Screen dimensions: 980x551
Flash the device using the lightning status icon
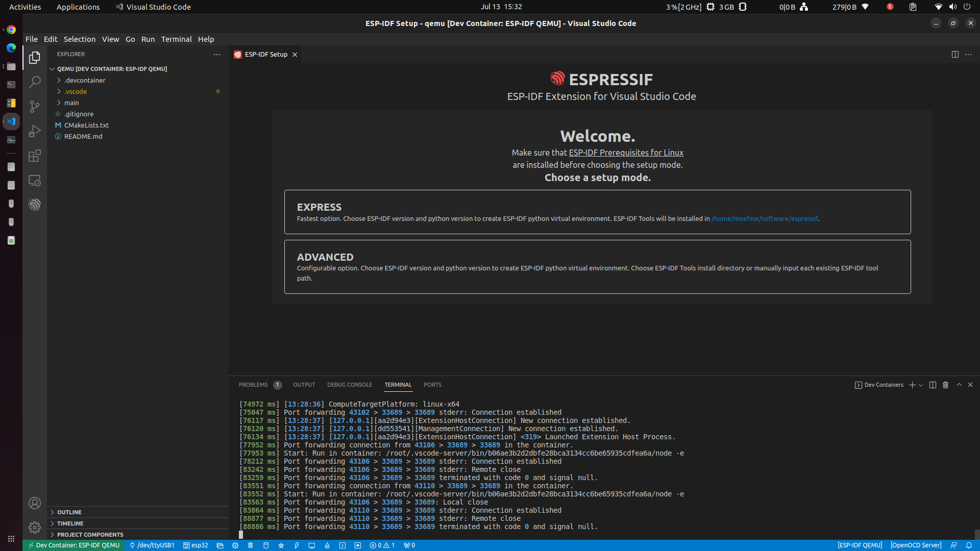tap(297, 545)
